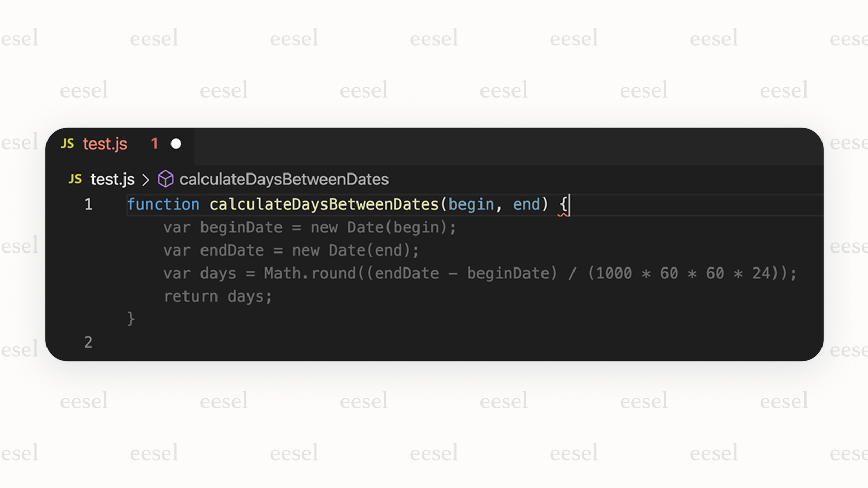868x488 pixels.
Task: Select line number 2 in the gutter
Action: (x=88, y=342)
